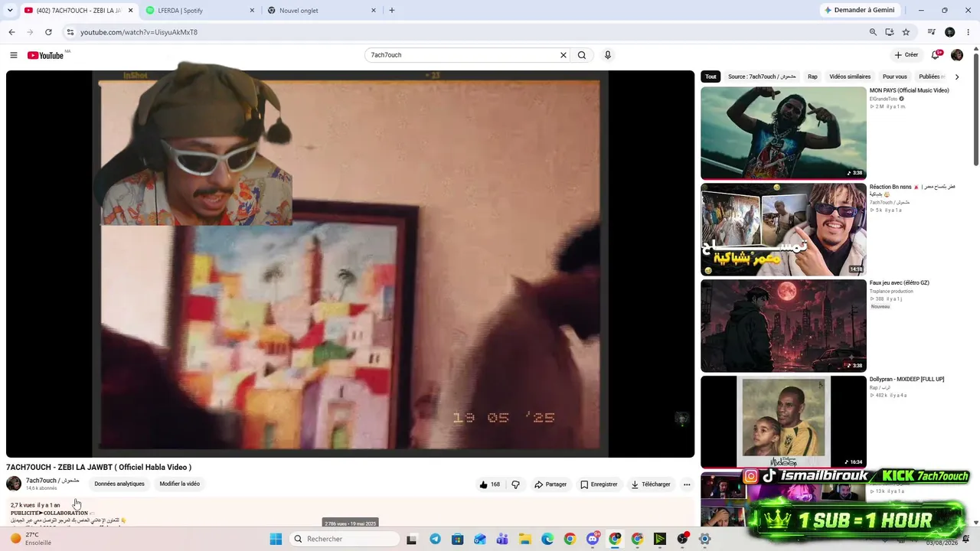Open the media controls toolbar icon
Screen dimensions: 980x551
pos(932,32)
